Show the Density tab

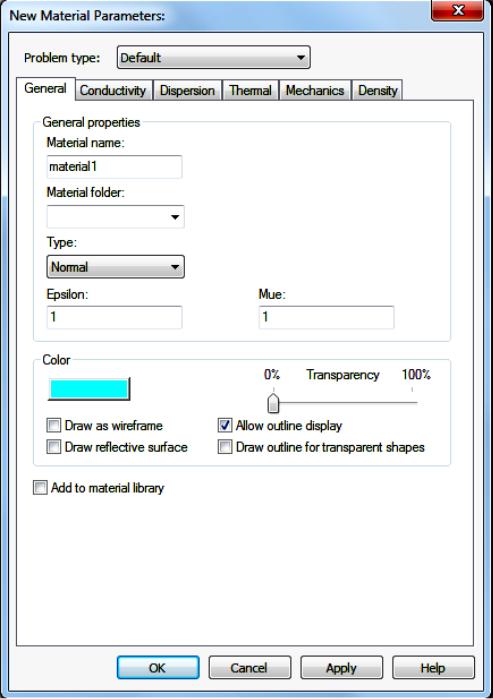coord(378,90)
